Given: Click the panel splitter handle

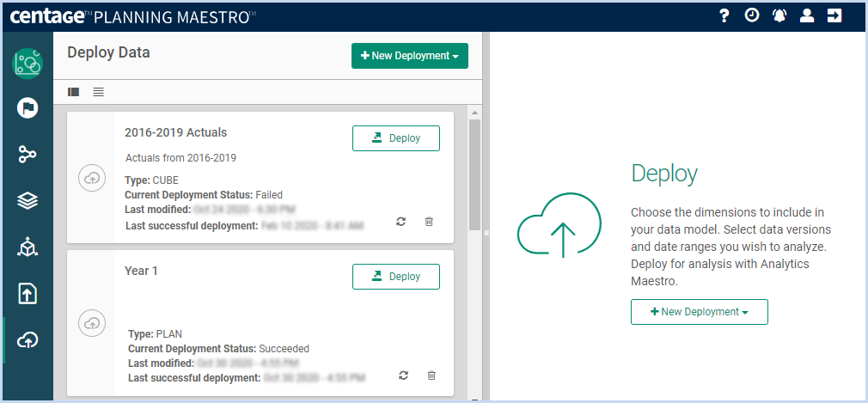Looking at the screenshot, I should click(x=486, y=233).
